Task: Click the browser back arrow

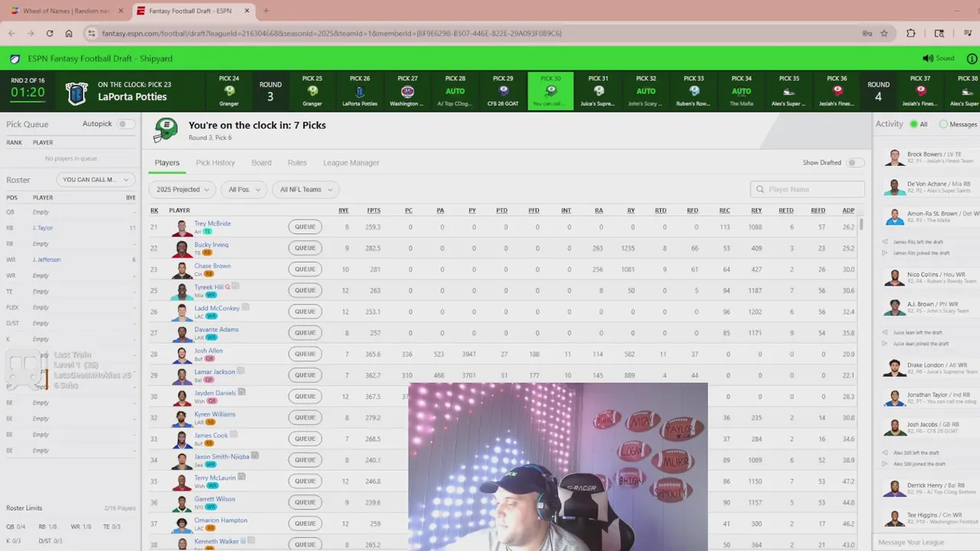Action: (11, 34)
